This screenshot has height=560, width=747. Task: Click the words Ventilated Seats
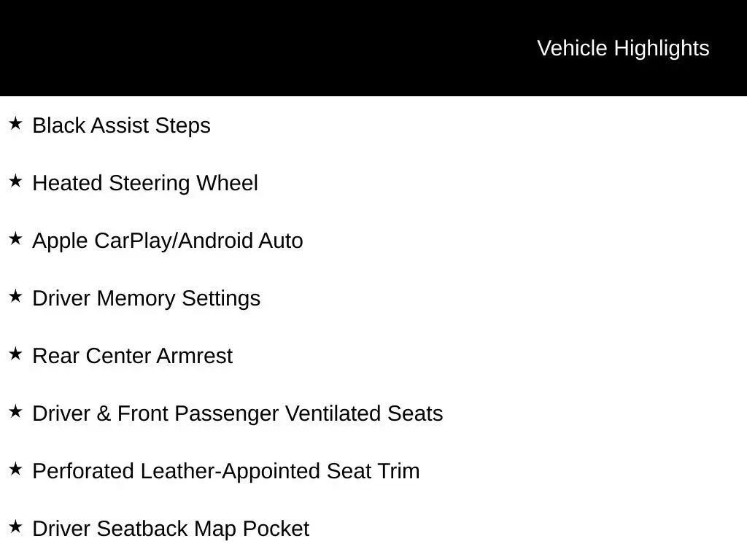[364, 413]
